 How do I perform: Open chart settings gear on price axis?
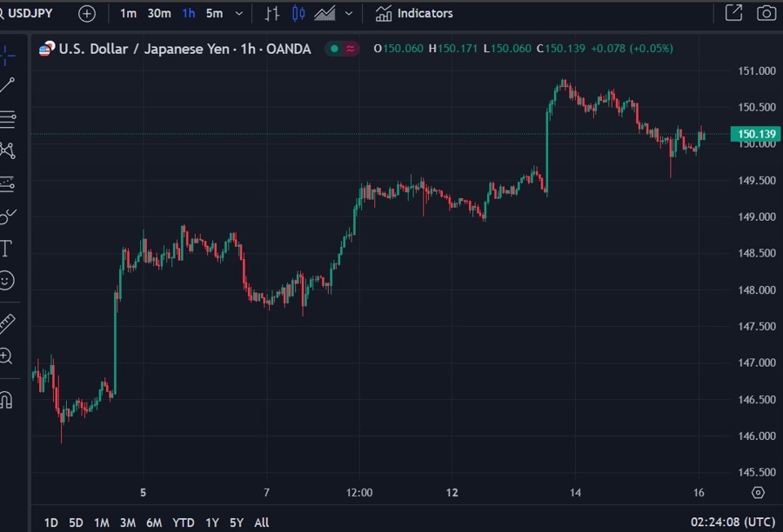pos(758,493)
